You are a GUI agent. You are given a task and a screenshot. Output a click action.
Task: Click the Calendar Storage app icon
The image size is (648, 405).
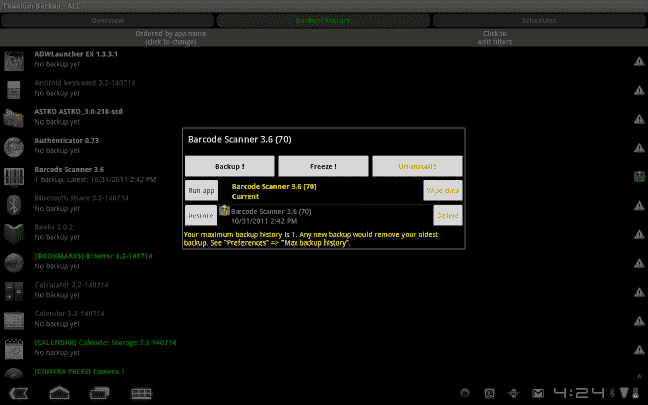(14, 349)
